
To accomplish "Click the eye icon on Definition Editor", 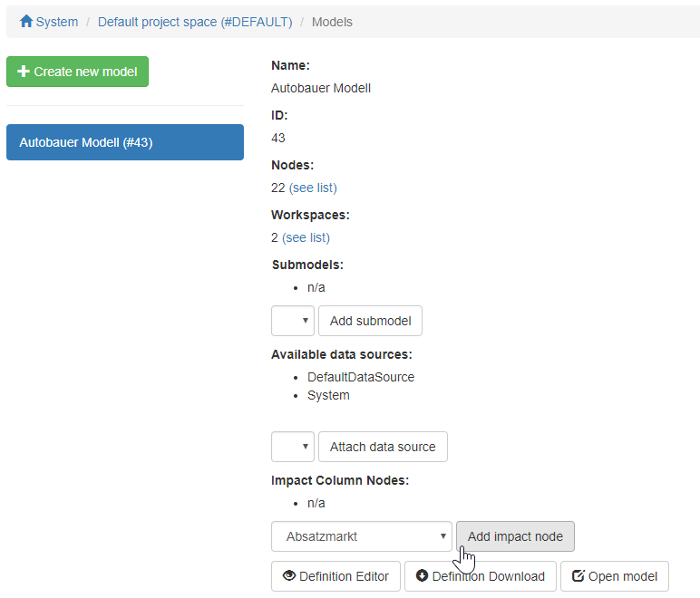I will point(289,575).
